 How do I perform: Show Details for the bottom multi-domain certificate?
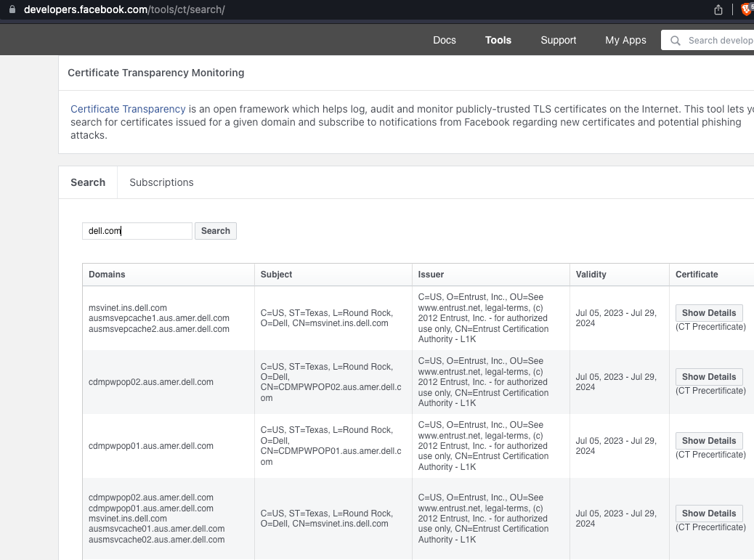(x=709, y=513)
